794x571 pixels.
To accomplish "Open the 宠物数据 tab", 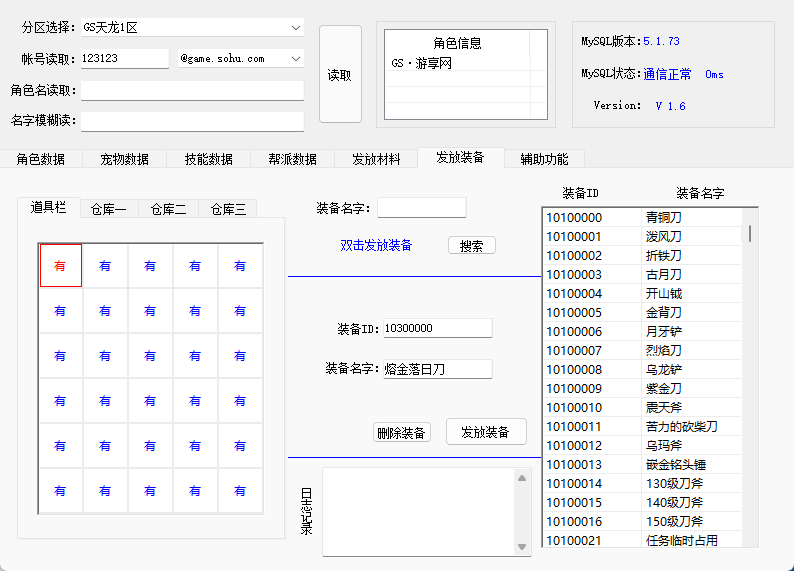I will pyautogui.click(x=125, y=159).
